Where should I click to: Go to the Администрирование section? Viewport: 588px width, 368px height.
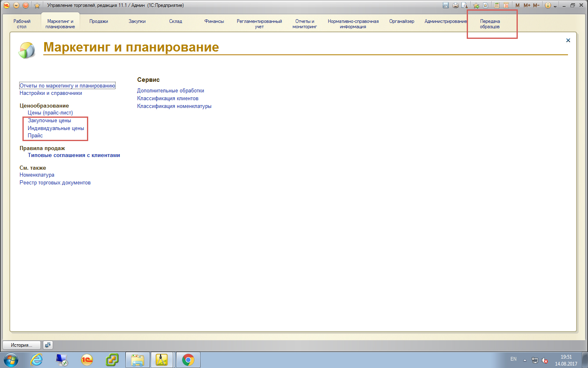point(445,21)
